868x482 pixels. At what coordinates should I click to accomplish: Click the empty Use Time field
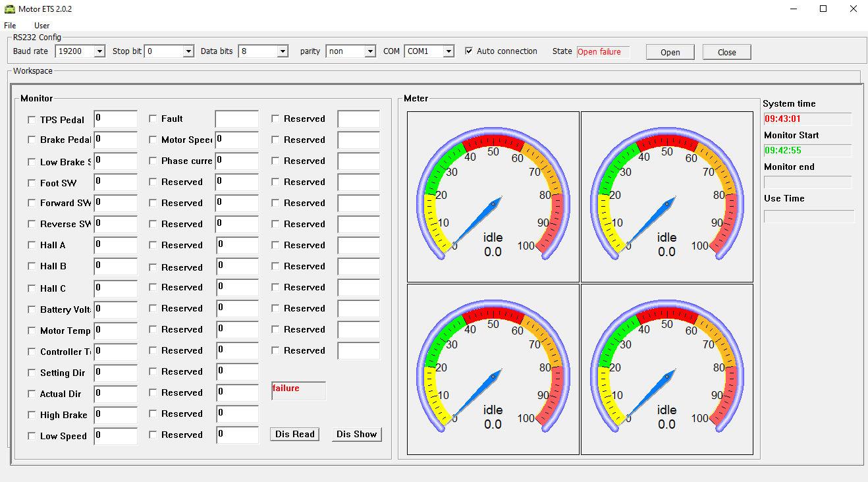click(809, 216)
